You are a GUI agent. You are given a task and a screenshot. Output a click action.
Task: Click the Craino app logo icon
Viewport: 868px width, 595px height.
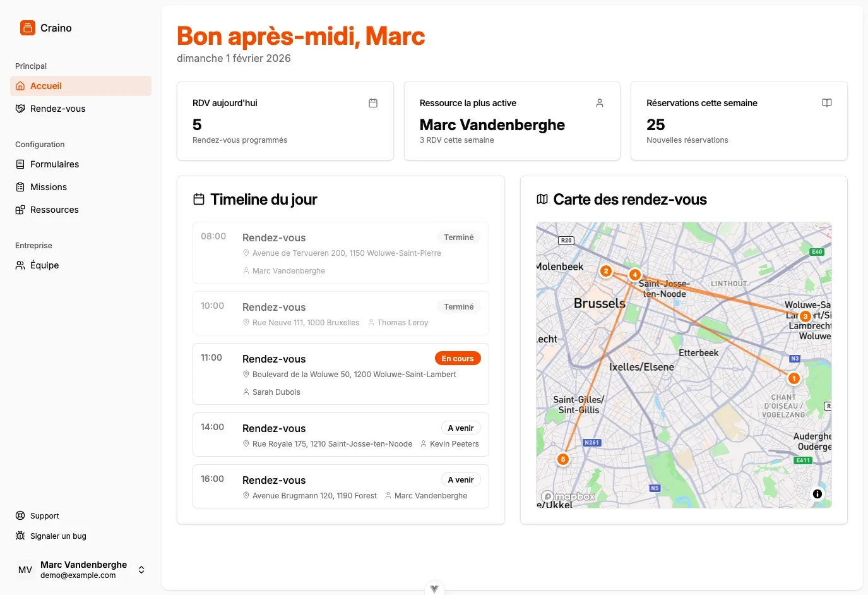pos(27,28)
